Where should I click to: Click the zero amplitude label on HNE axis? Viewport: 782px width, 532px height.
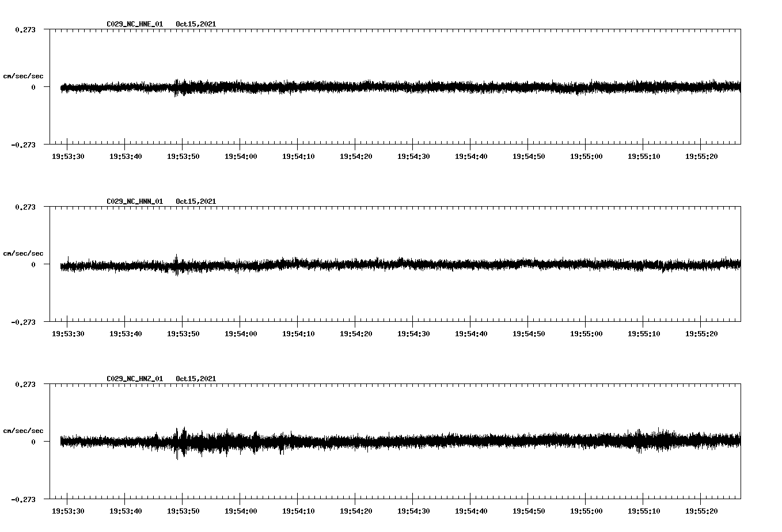(x=33, y=88)
